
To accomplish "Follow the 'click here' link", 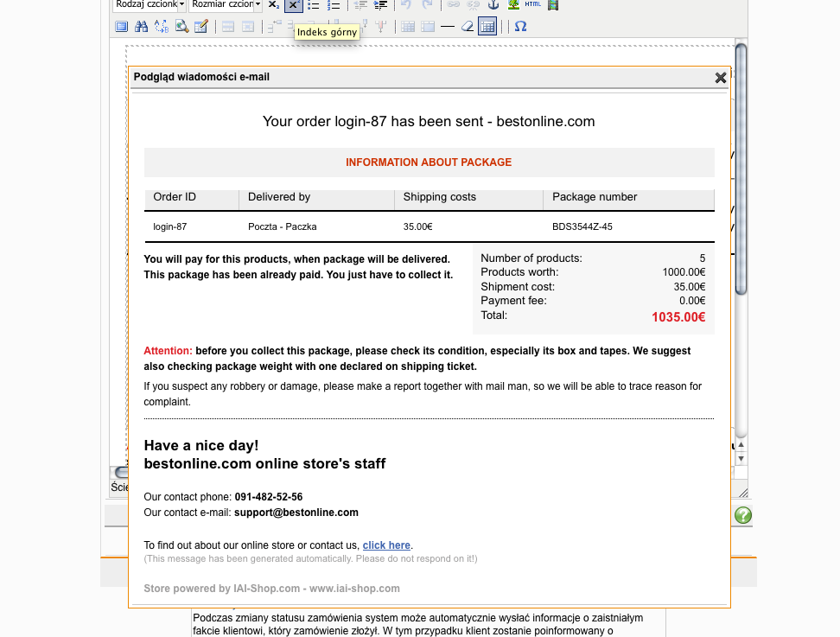I will (x=386, y=545).
